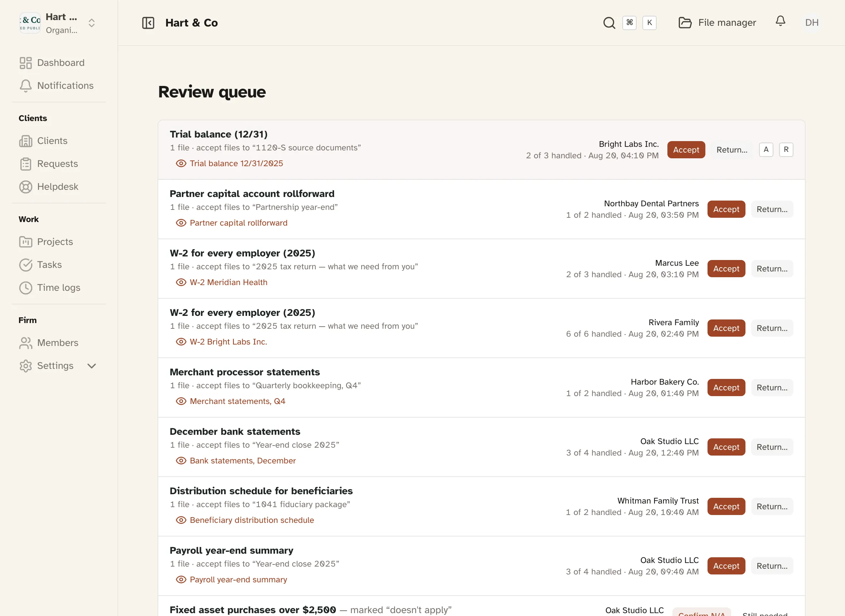Preview W-2 Bright Labs Inc. file

coord(221,342)
